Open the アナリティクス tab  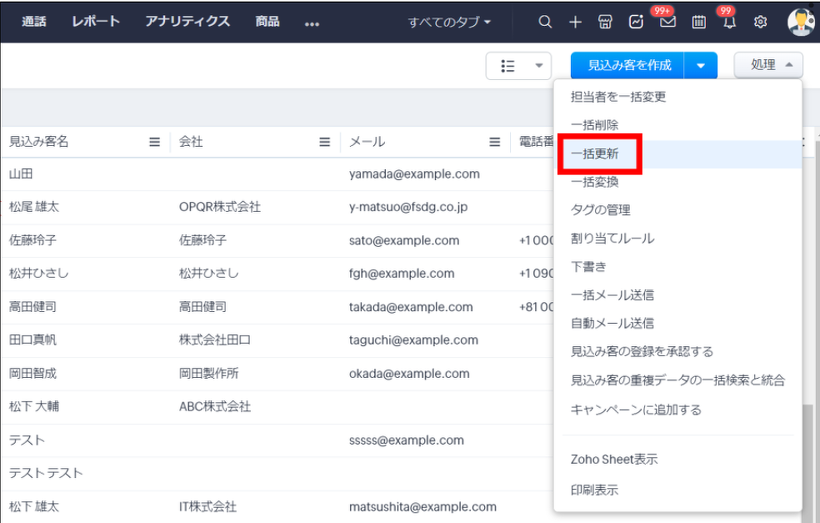click(x=187, y=22)
